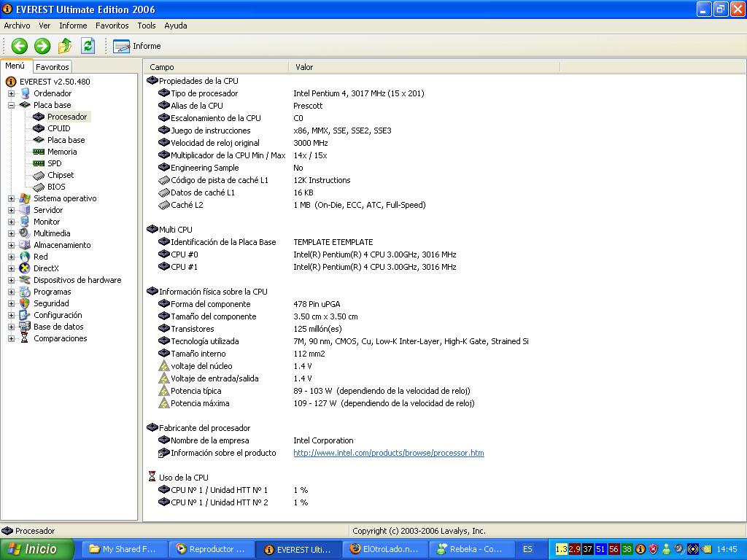Go up one level with folder-arrow icon
Screen dimensions: 747x560
65,46
